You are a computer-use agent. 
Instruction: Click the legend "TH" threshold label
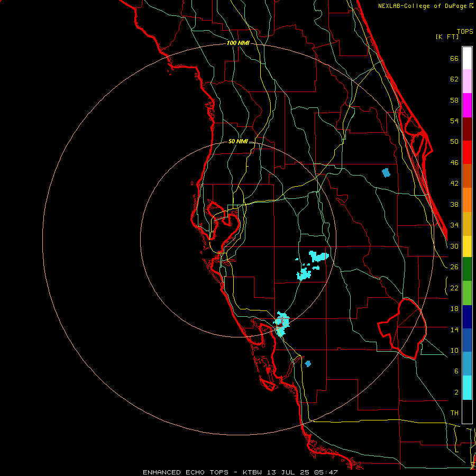[x=454, y=413]
